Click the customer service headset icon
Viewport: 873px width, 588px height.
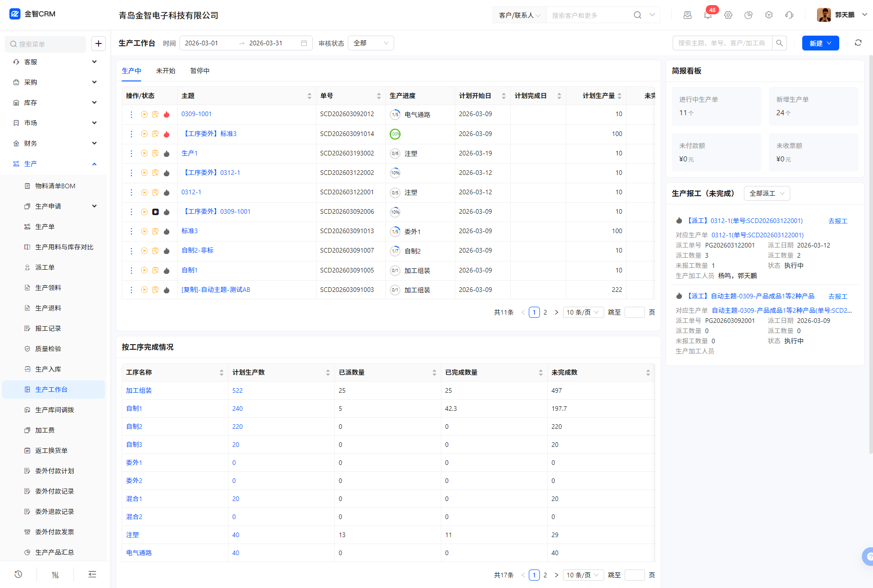pyautogui.click(x=789, y=15)
